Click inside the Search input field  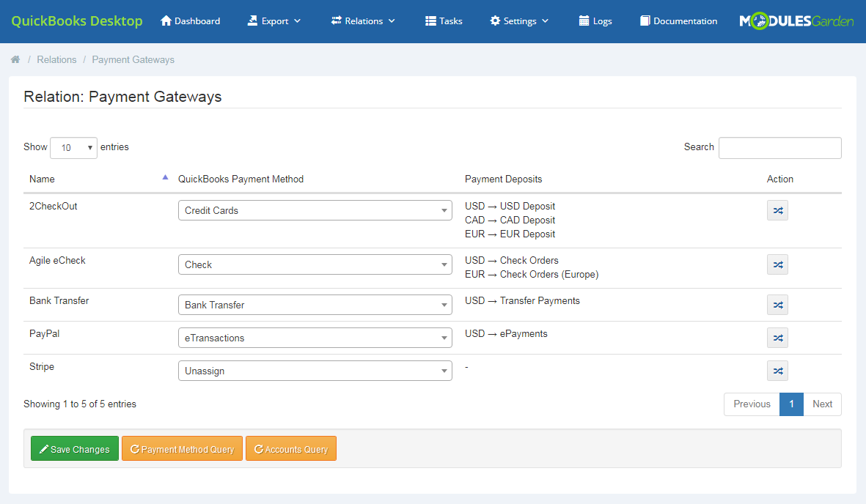[x=779, y=147]
